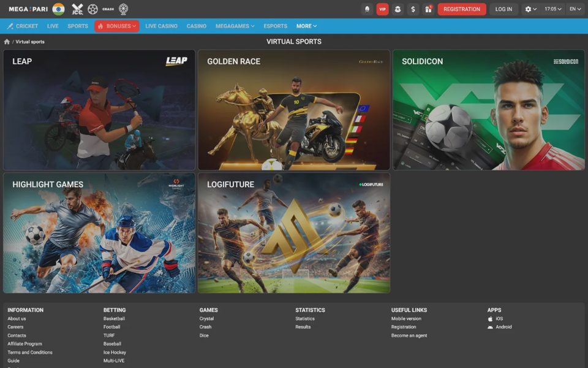Open the Results link
Image resolution: width=588 pixels, height=368 pixels.
pyautogui.click(x=303, y=327)
